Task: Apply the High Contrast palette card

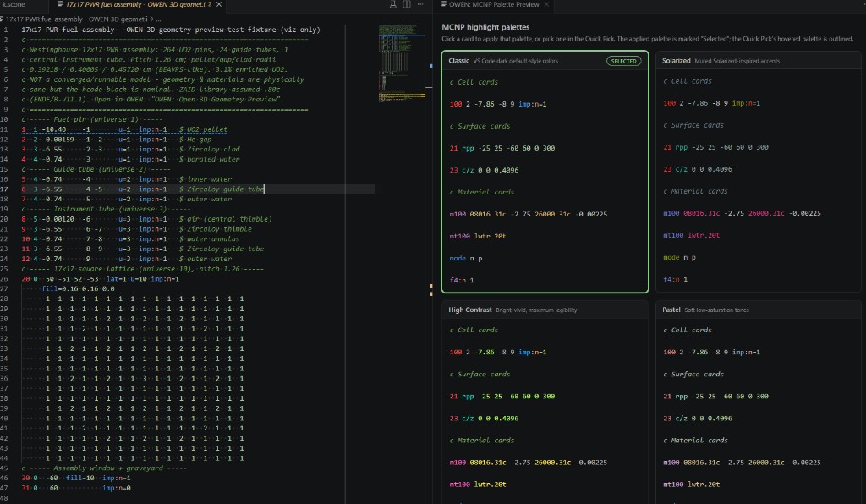Action: 545,402
